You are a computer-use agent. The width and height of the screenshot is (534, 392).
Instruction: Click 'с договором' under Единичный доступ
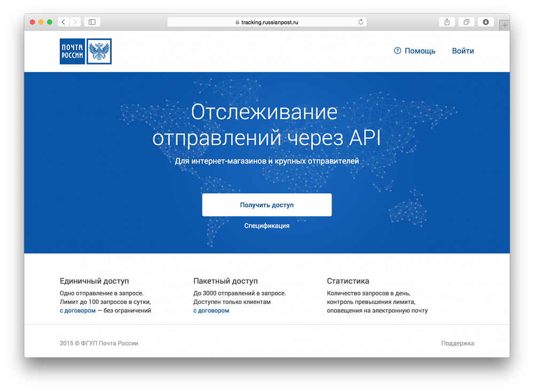(x=77, y=310)
